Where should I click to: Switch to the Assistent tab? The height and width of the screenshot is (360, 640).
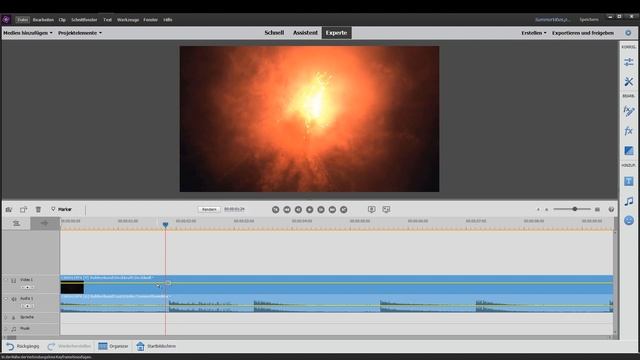[305, 33]
